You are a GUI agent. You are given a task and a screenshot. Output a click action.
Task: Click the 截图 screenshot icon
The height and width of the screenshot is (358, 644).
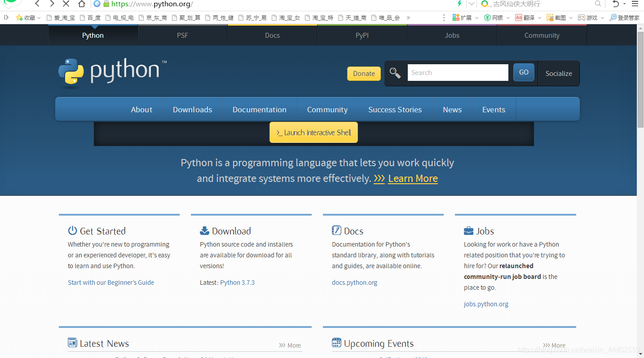(x=550, y=18)
